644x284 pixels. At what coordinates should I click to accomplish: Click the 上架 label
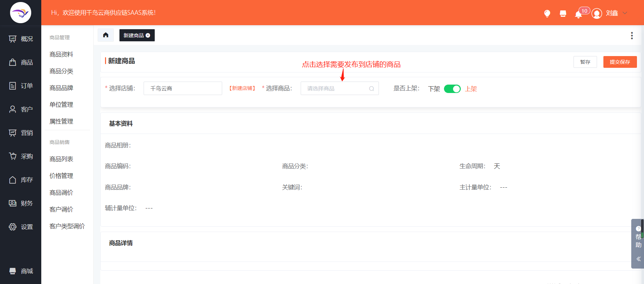click(x=471, y=89)
